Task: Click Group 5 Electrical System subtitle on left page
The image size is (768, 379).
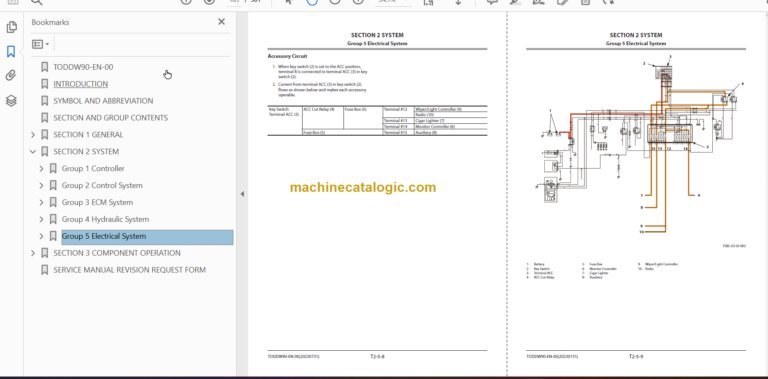Action: click(377, 44)
